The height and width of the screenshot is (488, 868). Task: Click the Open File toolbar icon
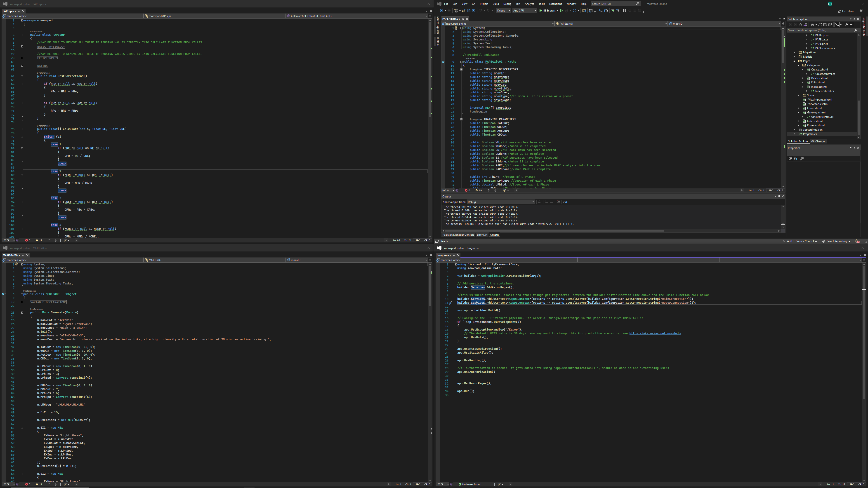[464, 11]
